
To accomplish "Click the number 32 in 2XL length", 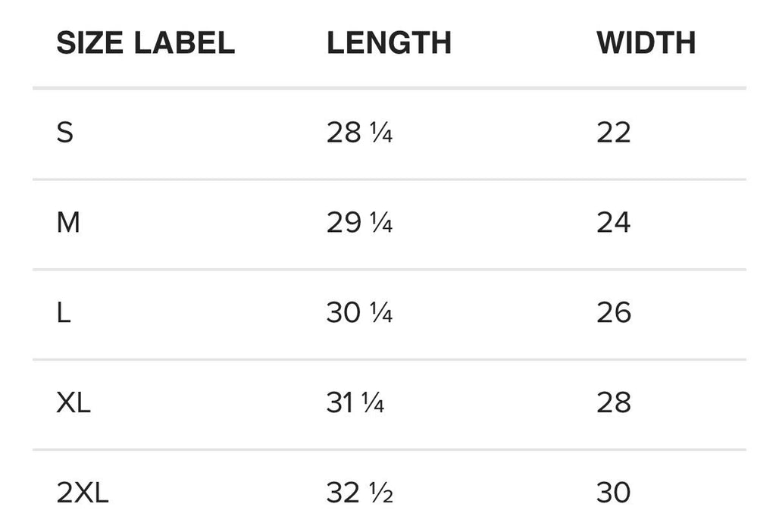I will point(343,493).
